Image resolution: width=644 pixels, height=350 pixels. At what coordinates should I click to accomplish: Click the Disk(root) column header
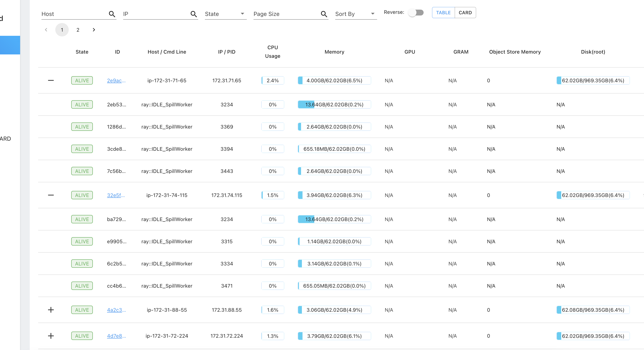593,52
